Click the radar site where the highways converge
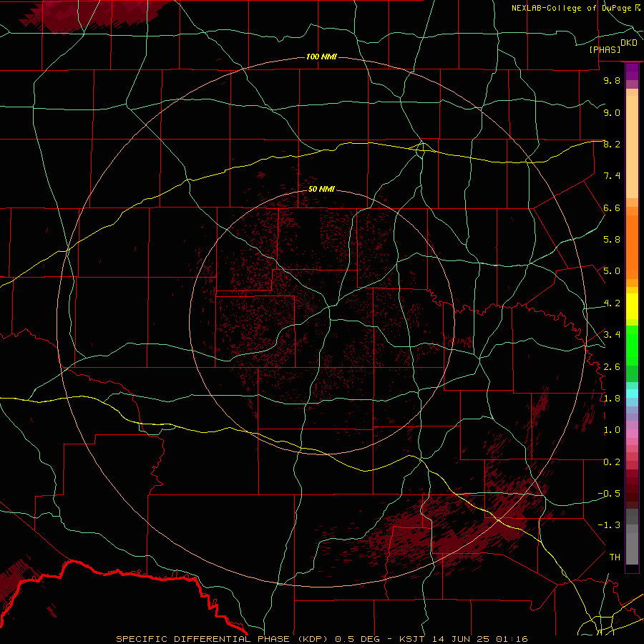The height and width of the screenshot is (644, 644). [x=329, y=306]
